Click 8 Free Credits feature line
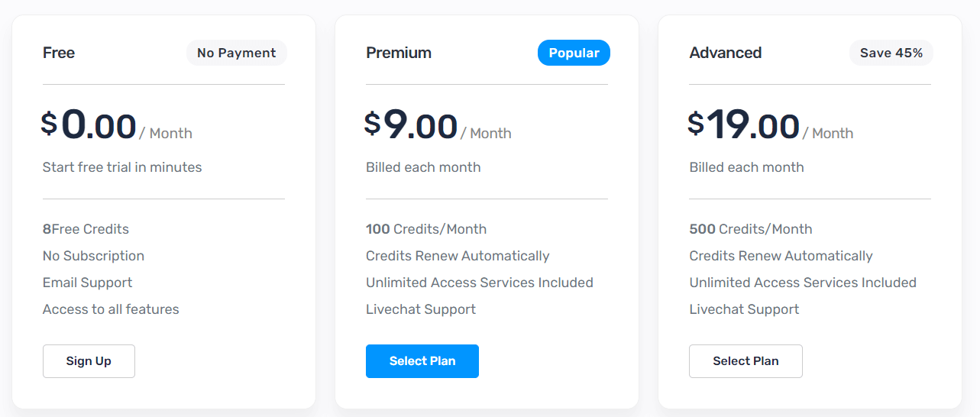This screenshot has height=417, width=980. (x=86, y=229)
